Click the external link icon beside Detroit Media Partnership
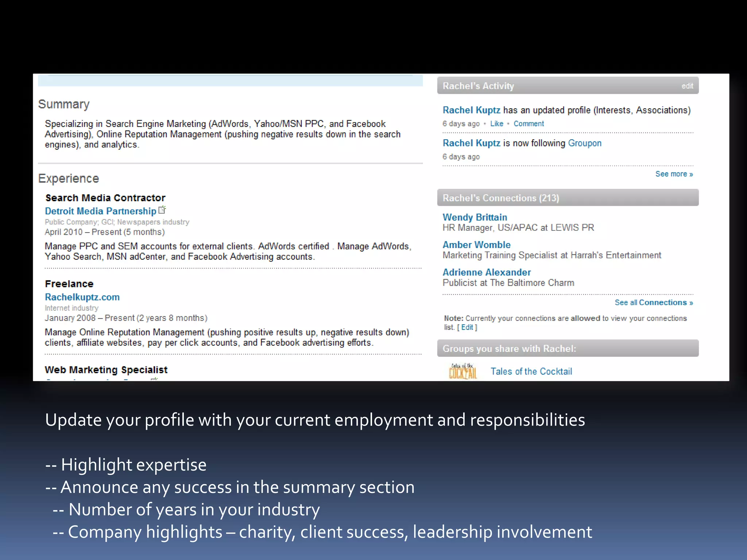The width and height of the screenshot is (747, 560). pos(162,210)
